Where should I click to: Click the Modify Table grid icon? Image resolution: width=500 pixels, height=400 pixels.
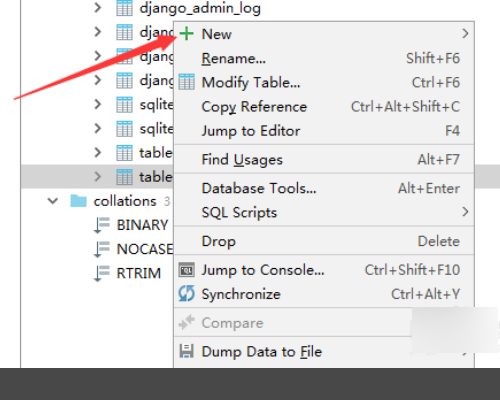pos(187,82)
